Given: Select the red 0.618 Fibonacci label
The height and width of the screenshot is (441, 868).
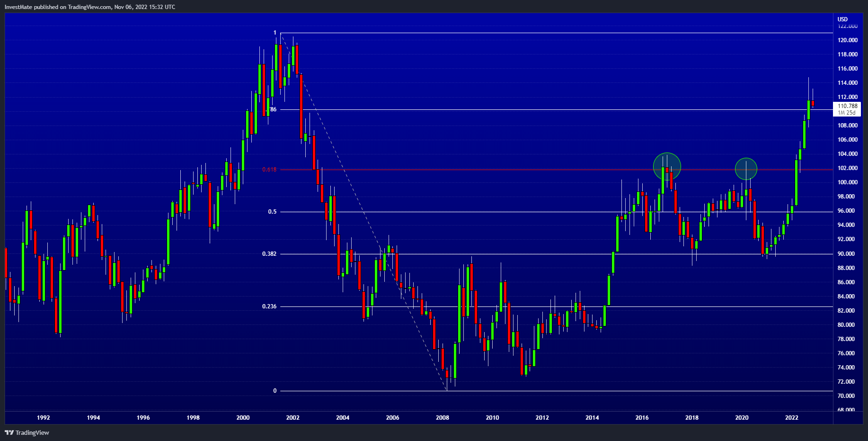Looking at the screenshot, I should pyautogui.click(x=269, y=170).
